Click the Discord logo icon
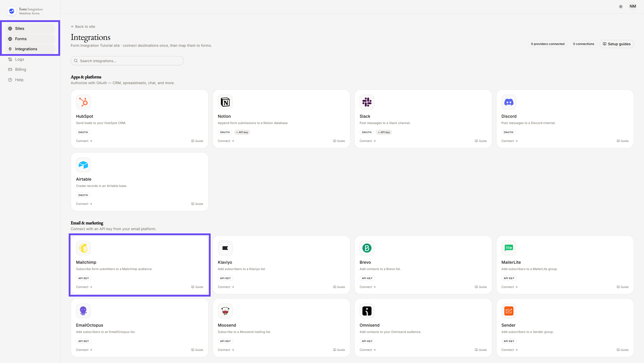The height and width of the screenshot is (363, 644). tap(509, 102)
